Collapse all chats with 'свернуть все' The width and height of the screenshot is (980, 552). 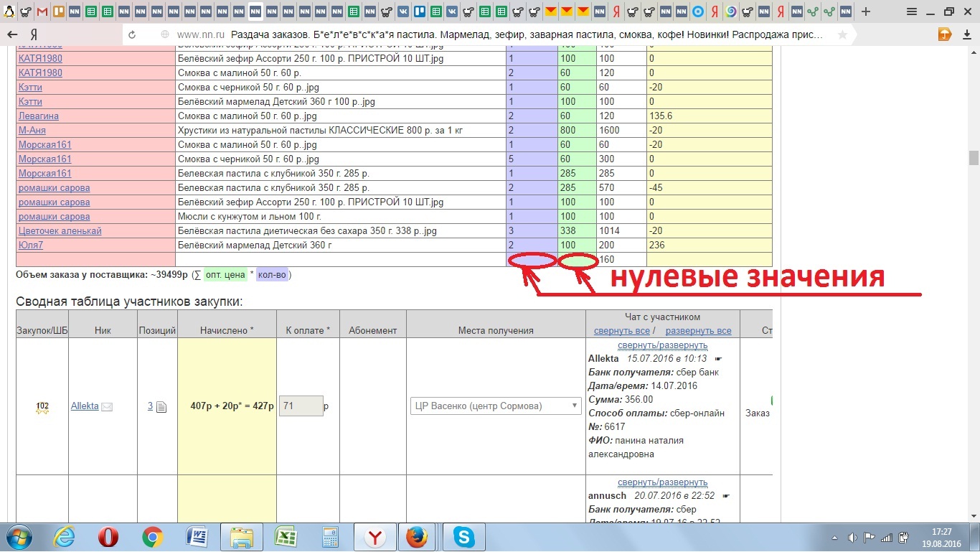pyautogui.click(x=621, y=331)
